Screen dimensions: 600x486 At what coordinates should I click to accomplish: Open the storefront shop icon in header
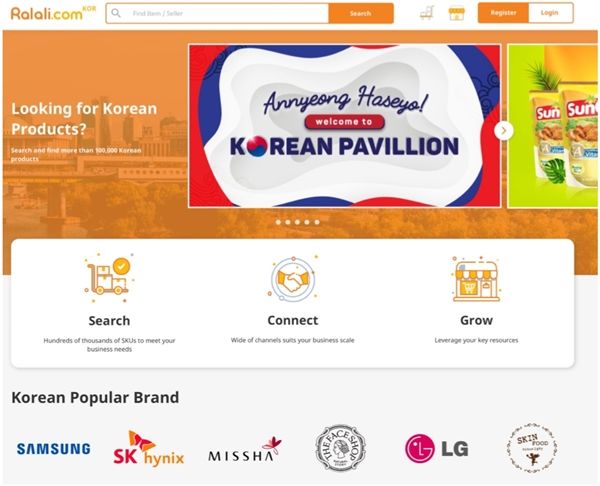point(457,13)
